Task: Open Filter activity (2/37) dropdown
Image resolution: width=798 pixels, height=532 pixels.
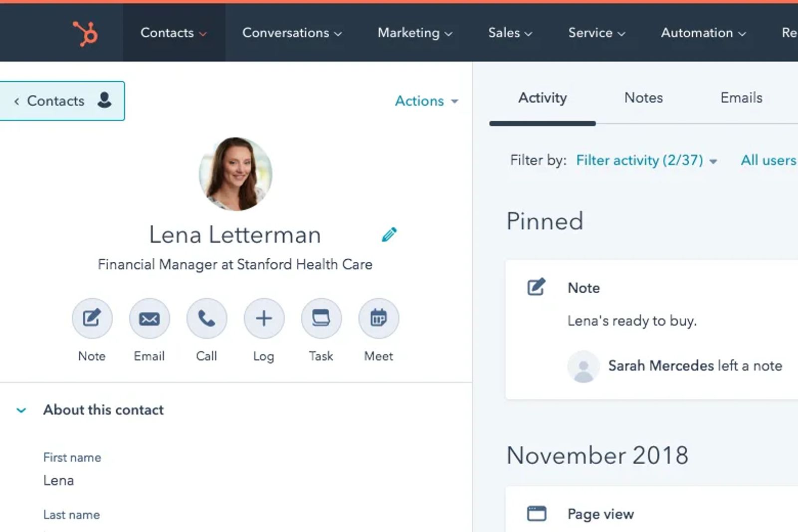Action: click(646, 160)
